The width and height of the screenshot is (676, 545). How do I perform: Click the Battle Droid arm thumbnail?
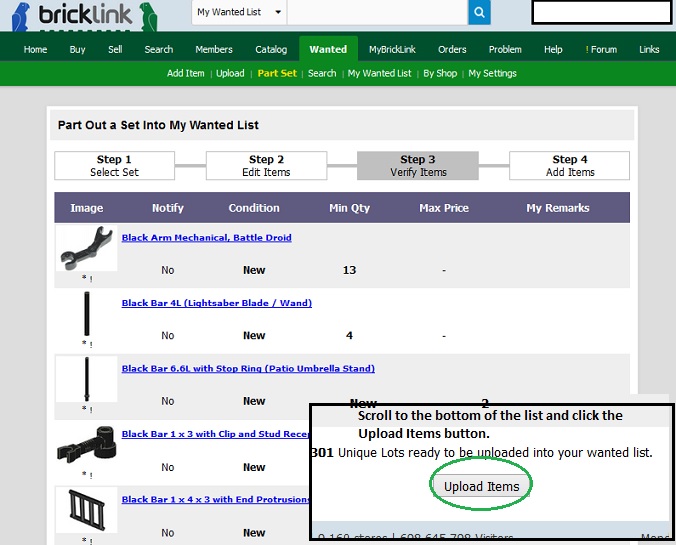click(87, 248)
